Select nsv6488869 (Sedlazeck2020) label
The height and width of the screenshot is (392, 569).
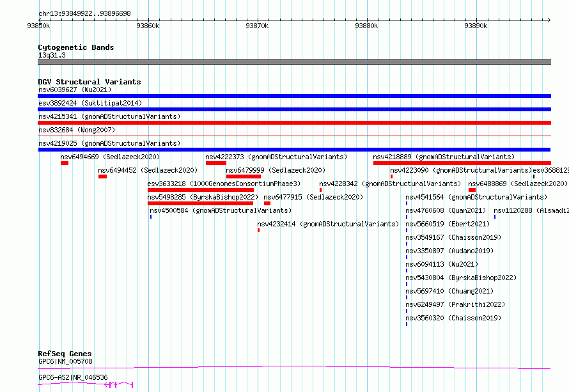coord(518,184)
